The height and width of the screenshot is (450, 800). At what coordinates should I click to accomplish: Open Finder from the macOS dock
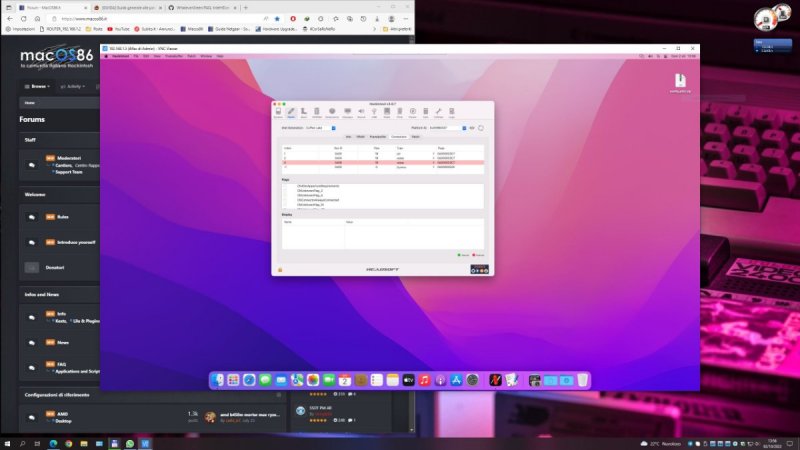(x=217, y=380)
